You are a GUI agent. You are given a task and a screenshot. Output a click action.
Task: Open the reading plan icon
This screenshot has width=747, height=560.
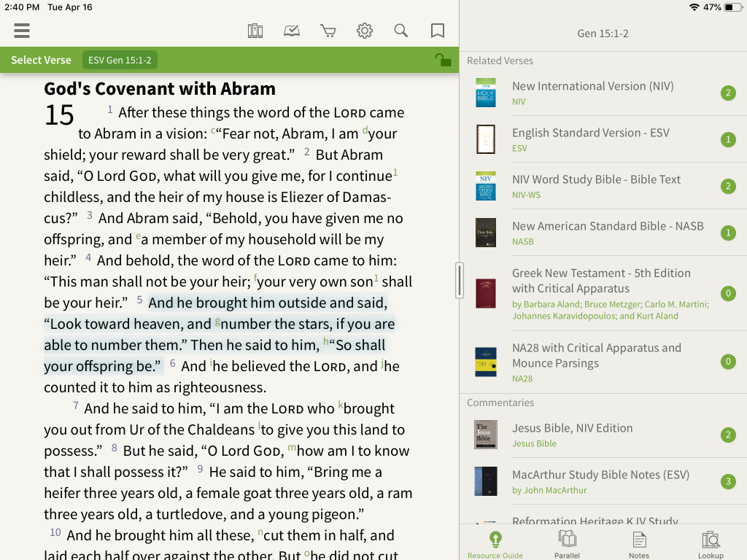click(x=292, y=31)
